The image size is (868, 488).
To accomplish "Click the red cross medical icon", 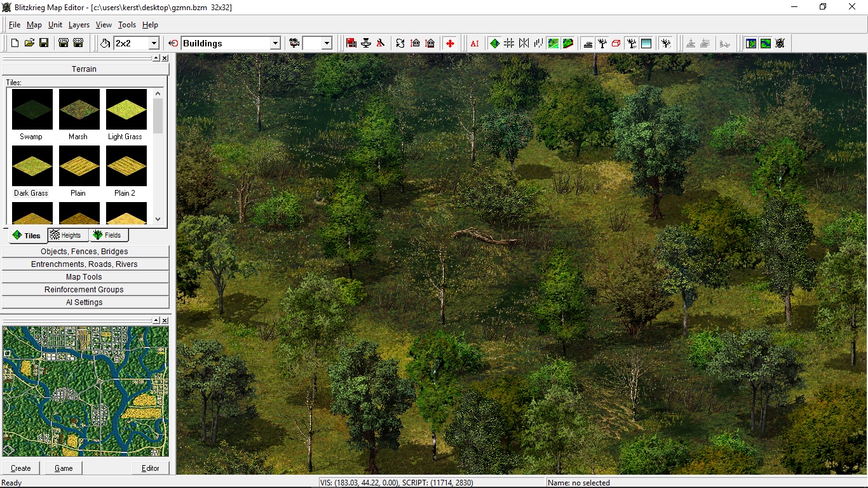I will pos(450,43).
